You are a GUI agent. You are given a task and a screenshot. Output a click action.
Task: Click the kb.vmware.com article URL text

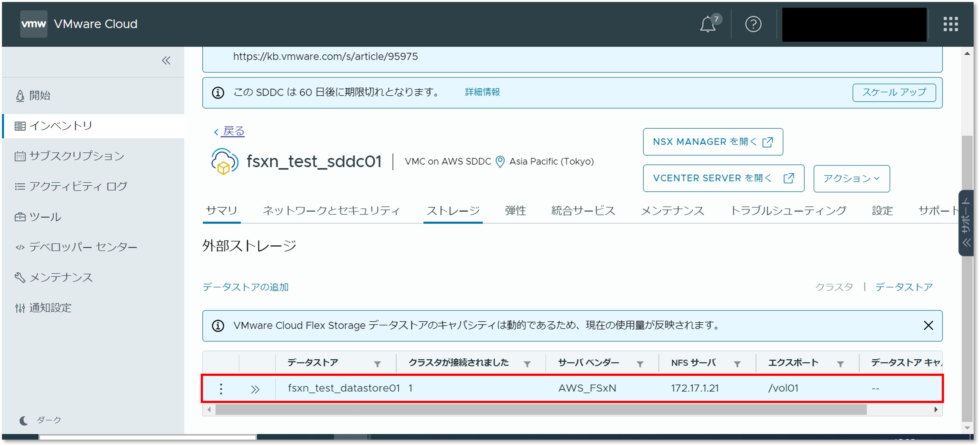(325, 57)
